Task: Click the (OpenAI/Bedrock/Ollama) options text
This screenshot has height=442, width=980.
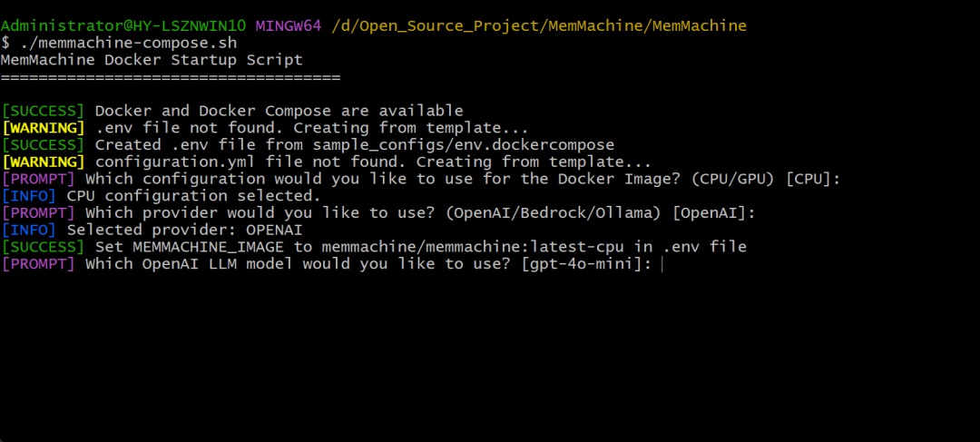Action: (554, 213)
